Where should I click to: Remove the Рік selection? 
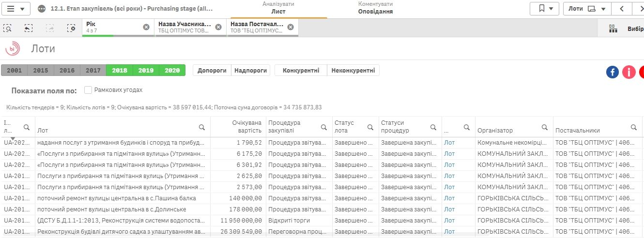(146, 27)
